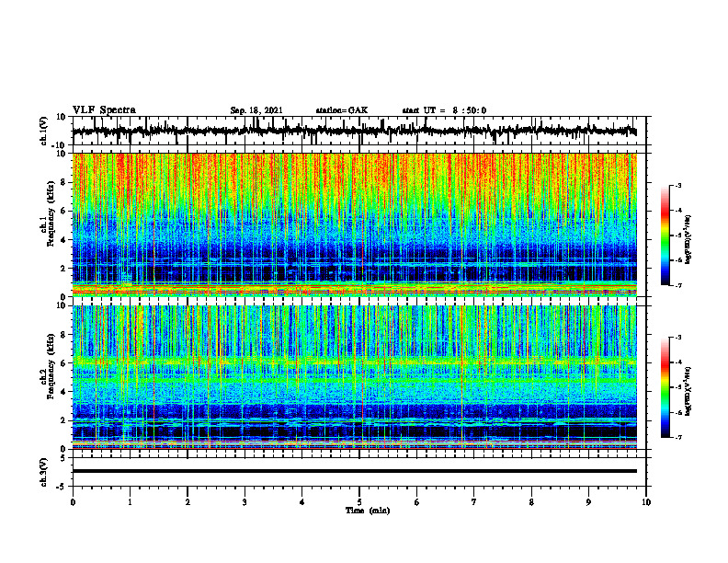Click time-axis tick label "4"
This screenshot has height=563, width=728.
[301, 502]
